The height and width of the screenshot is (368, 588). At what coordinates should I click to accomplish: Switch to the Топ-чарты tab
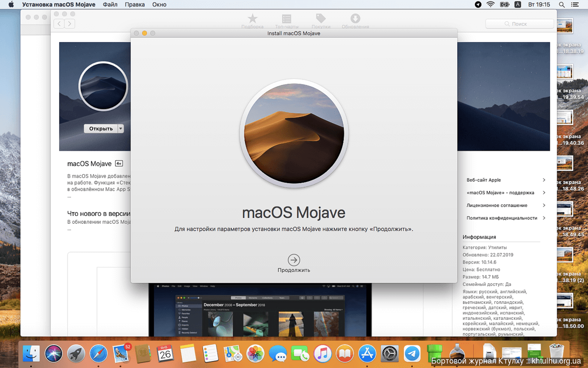287,21
